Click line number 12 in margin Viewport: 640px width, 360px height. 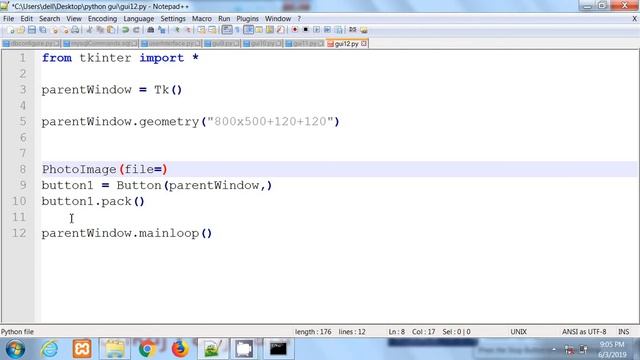(x=19, y=233)
